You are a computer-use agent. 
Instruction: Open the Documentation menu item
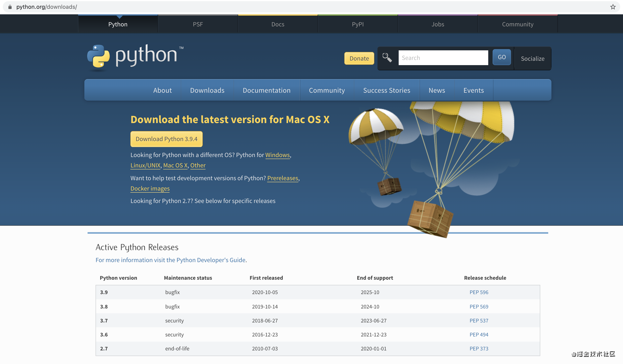267,90
